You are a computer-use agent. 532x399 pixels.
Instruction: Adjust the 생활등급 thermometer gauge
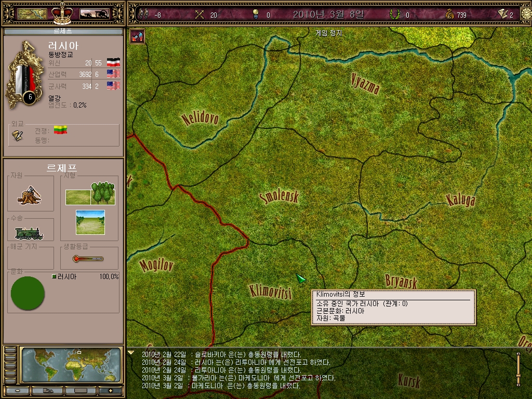(x=88, y=259)
